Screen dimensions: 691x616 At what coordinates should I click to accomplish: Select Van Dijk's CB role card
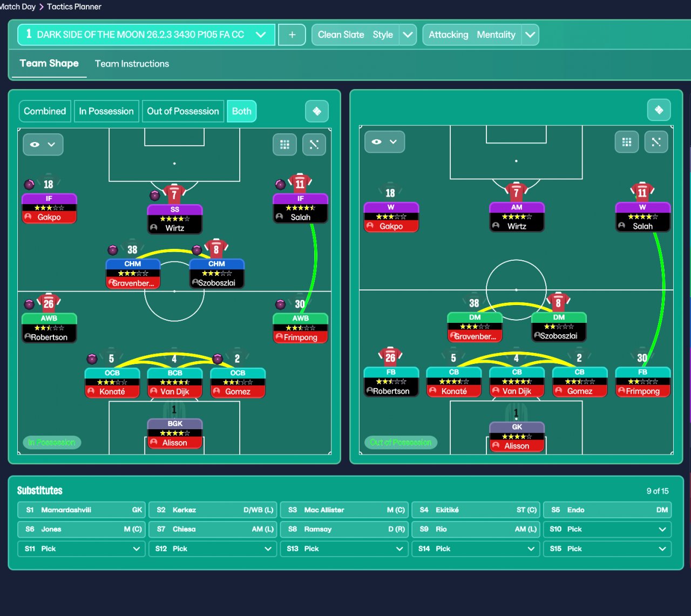point(517,382)
